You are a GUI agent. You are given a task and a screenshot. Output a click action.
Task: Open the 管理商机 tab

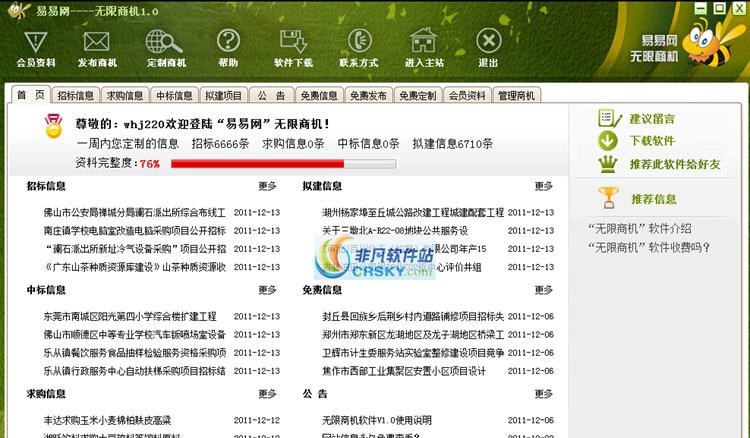point(516,95)
